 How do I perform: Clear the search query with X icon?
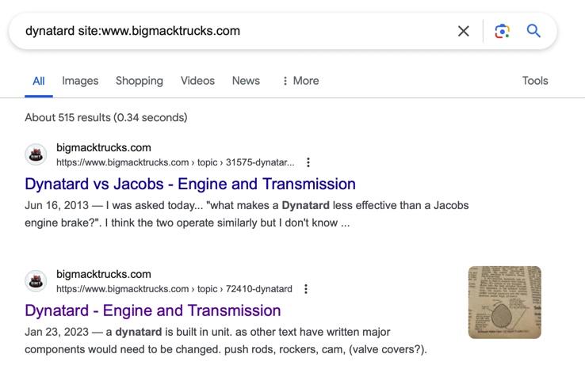[x=464, y=31]
